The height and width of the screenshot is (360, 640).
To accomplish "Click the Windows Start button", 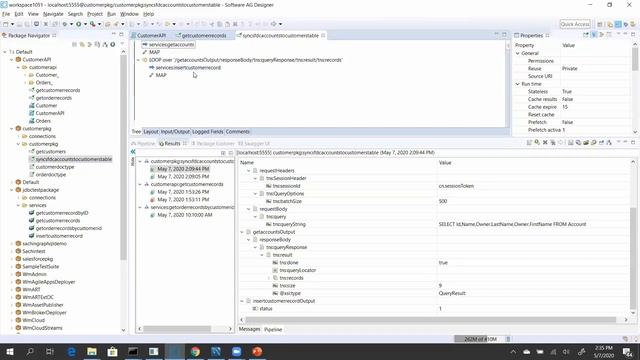I will click(x=9, y=351).
